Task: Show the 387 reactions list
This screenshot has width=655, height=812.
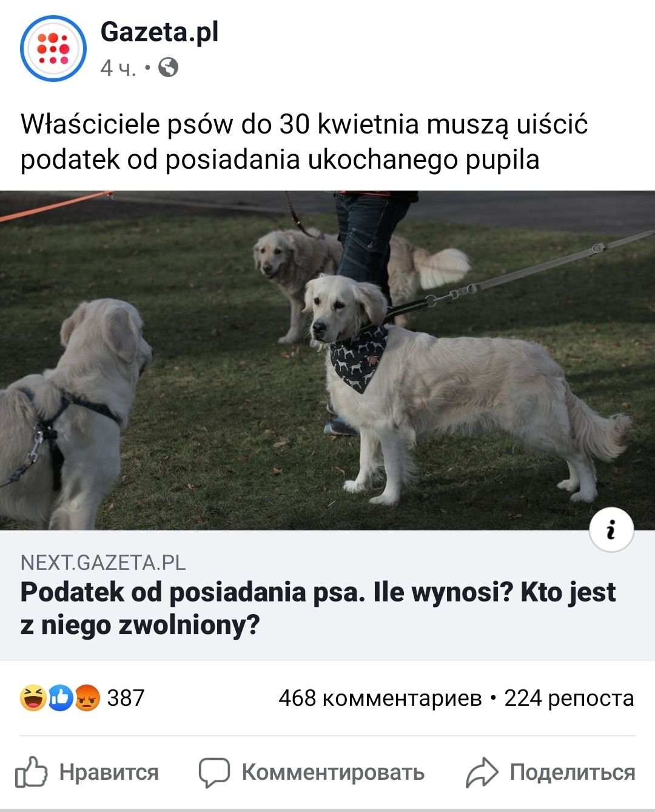Action: (126, 698)
